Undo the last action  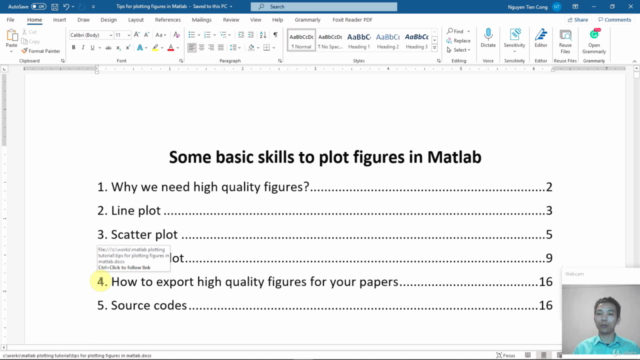pos(66,7)
